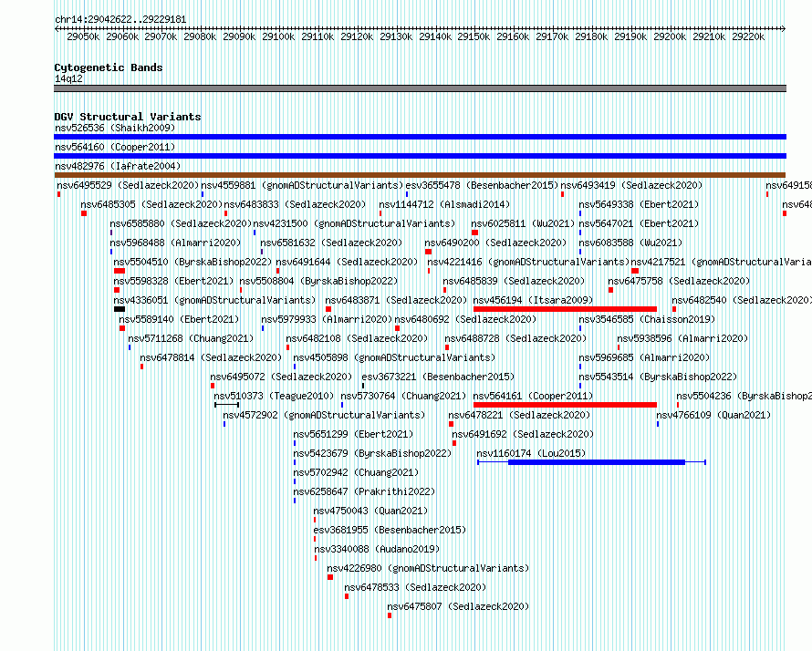Open the nsv5504510 (ByrskaBishop2022) label
The image size is (812, 651).
coord(193,262)
